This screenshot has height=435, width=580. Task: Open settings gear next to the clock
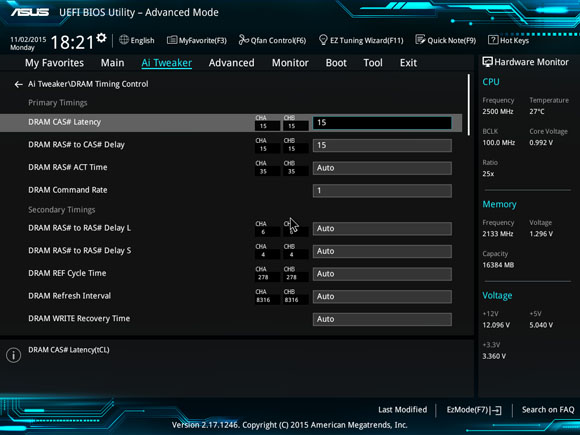[x=101, y=38]
